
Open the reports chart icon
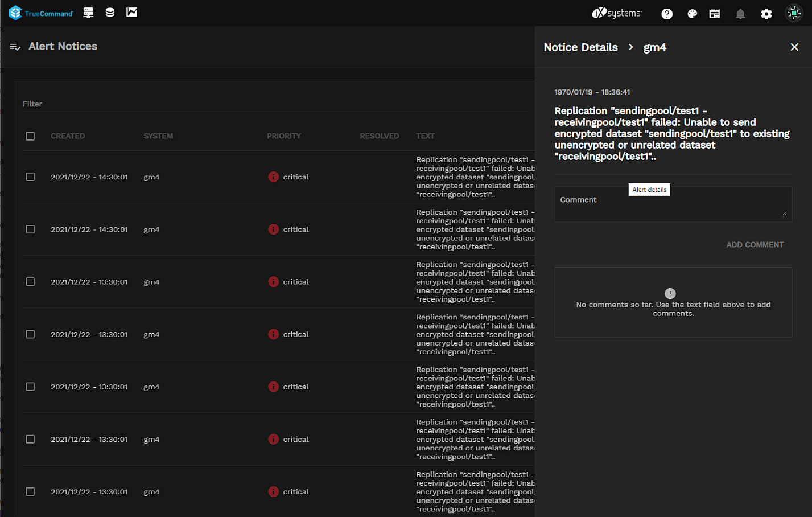click(131, 13)
